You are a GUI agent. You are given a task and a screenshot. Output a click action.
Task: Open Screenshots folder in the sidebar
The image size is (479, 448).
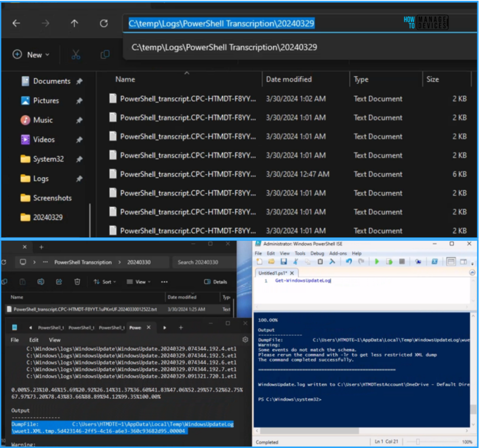tap(52, 198)
